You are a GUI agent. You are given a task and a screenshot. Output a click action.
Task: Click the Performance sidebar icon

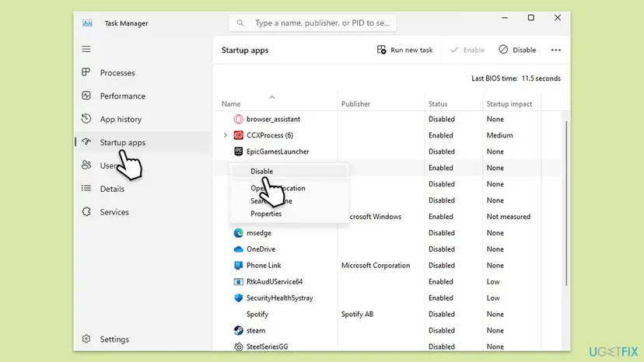[x=86, y=96]
